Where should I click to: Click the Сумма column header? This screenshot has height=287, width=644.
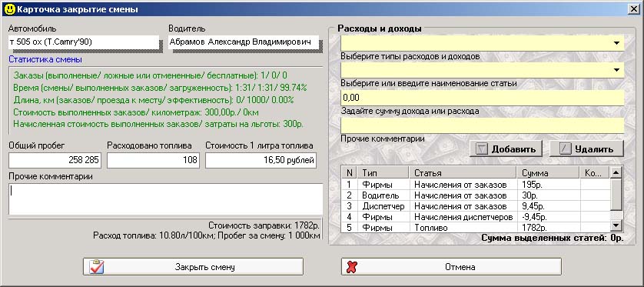[548, 172]
